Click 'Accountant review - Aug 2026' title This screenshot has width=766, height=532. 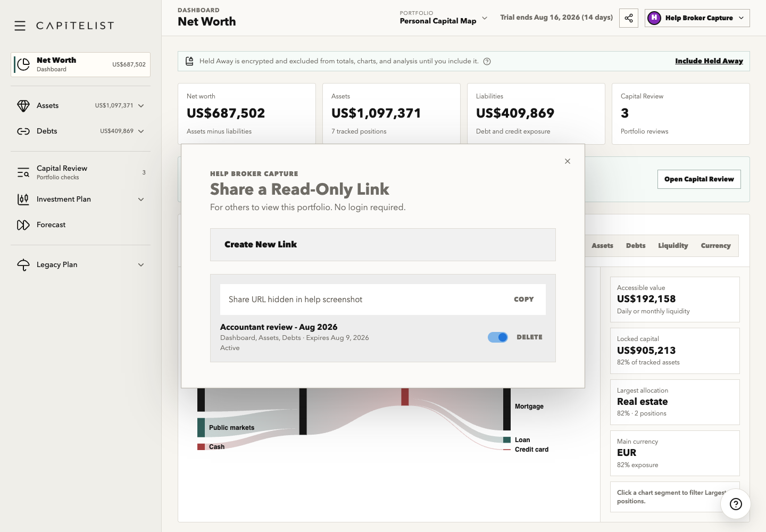click(x=279, y=327)
